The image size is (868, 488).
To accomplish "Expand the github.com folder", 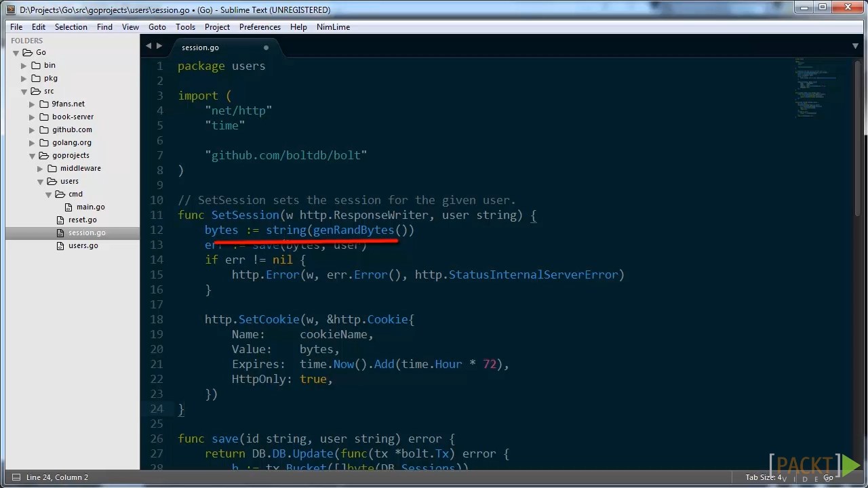I will pos(32,130).
